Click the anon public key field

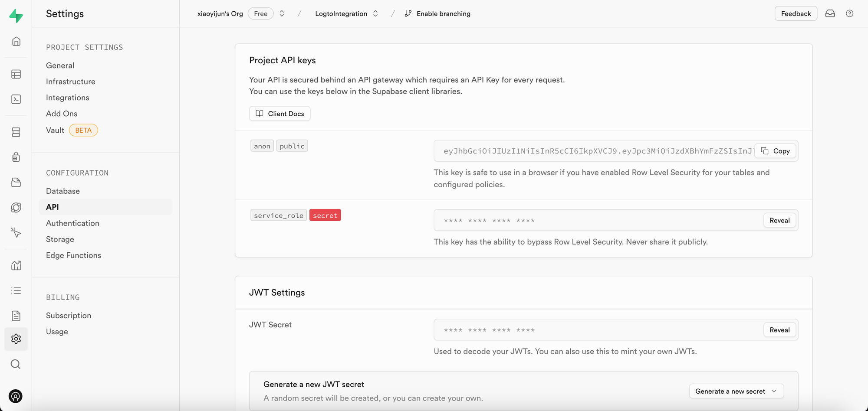pos(595,151)
